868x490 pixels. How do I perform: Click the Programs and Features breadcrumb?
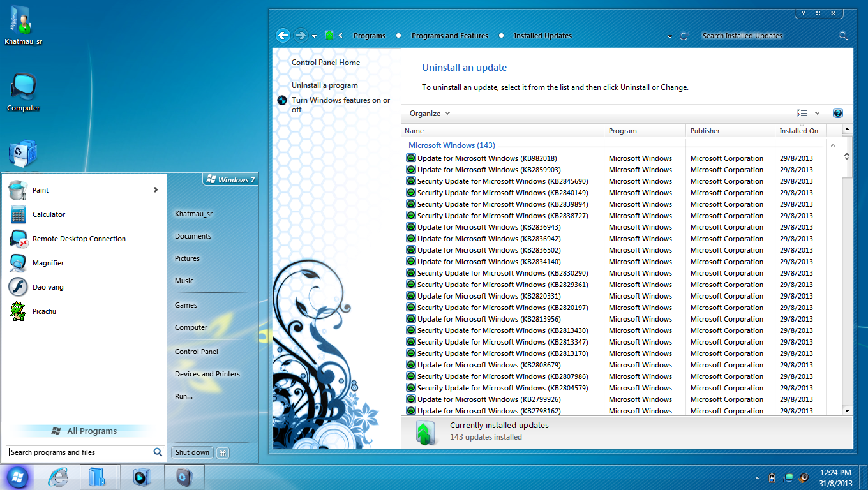450,36
